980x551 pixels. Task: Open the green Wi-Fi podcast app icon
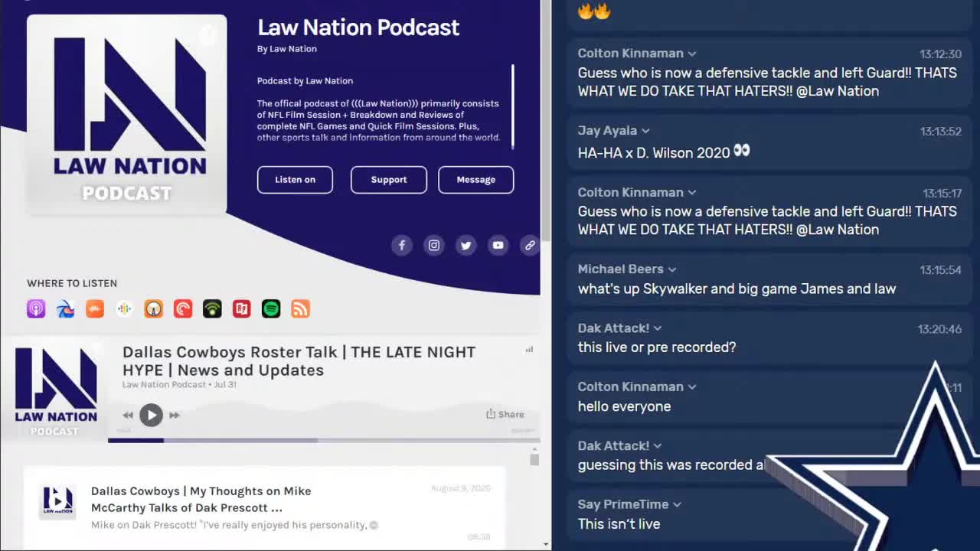tap(212, 309)
